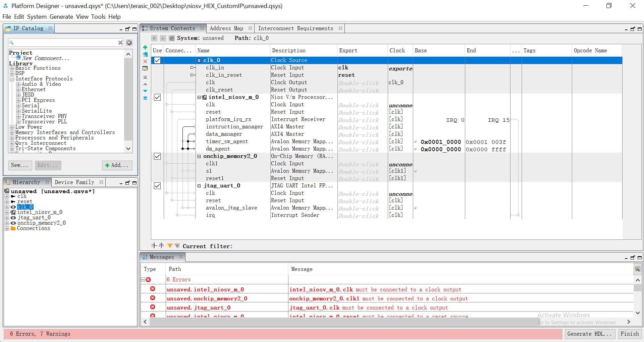Open the File menu
The image size is (644, 342).
point(7,17)
